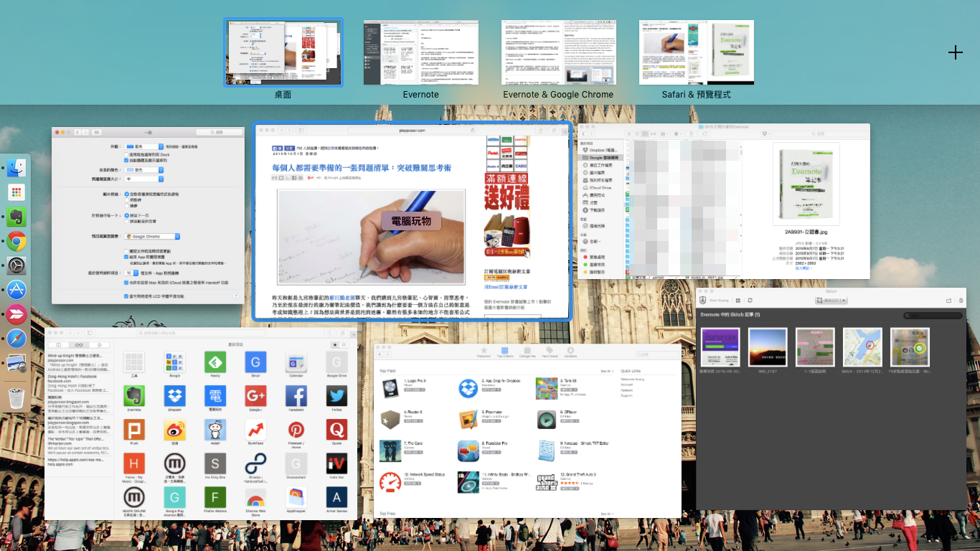Open the Trash in the Dock

(17, 397)
